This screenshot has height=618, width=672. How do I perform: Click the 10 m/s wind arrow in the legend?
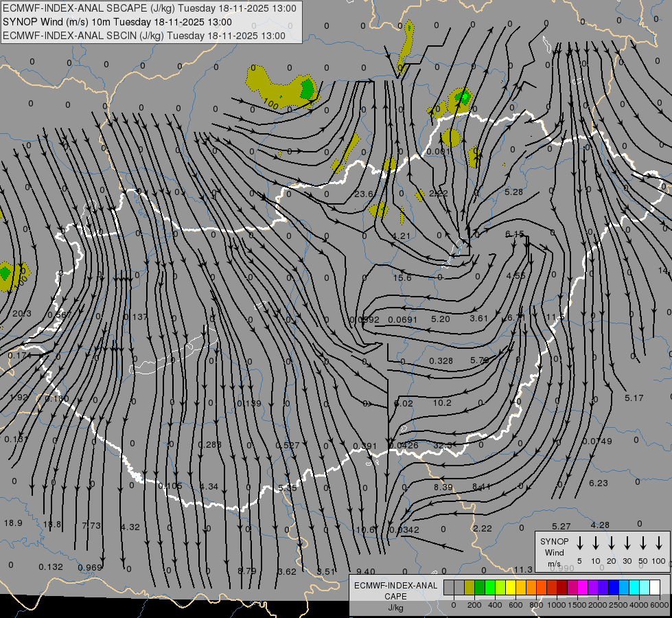[596, 543]
